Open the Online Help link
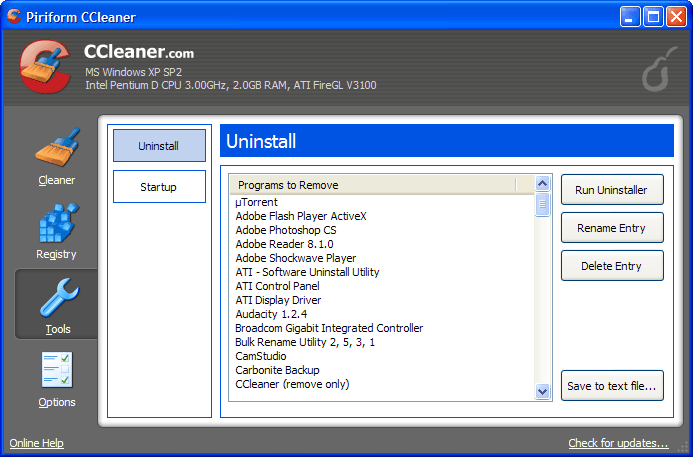Screen dimensions: 693x457 click(x=37, y=443)
